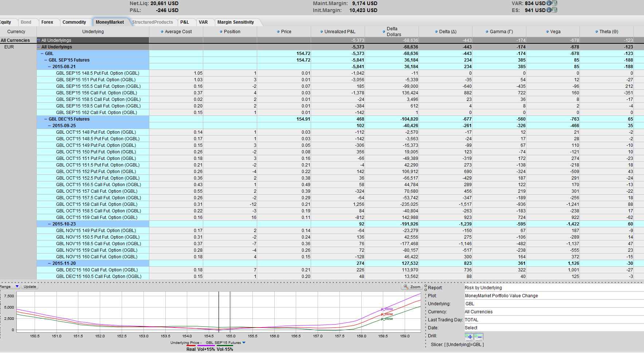Select GBL DEC'15 160 Call option row

[x=340, y=270]
